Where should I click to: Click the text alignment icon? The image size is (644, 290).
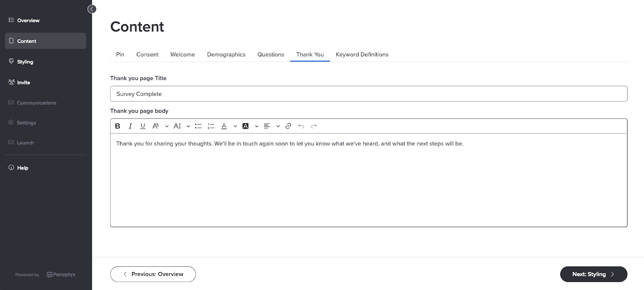coord(267,126)
